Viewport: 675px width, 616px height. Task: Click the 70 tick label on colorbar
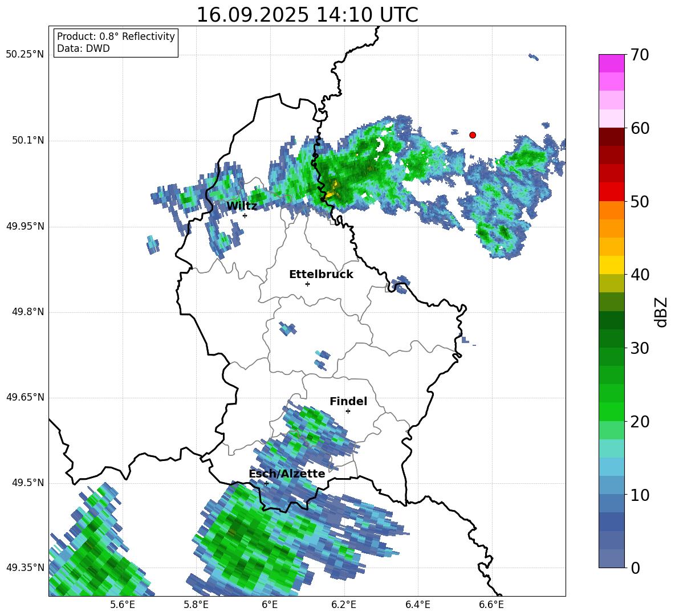640,55
